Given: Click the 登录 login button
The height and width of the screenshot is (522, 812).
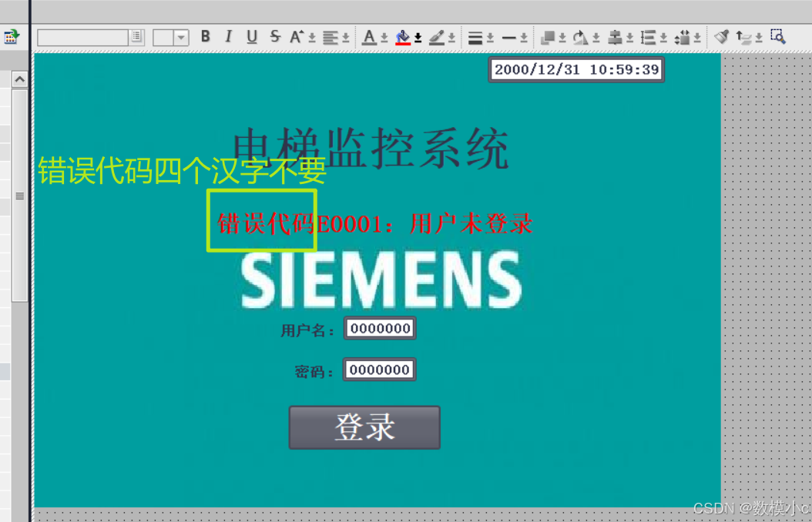Looking at the screenshot, I should click(364, 427).
